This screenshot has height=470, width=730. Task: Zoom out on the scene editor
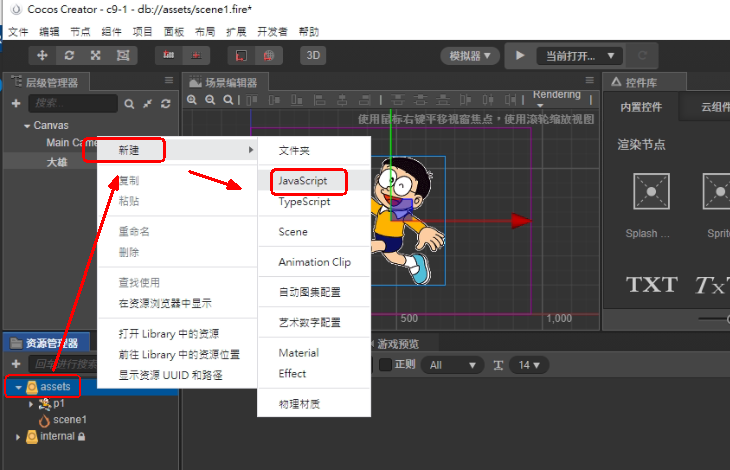tap(210, 100)
